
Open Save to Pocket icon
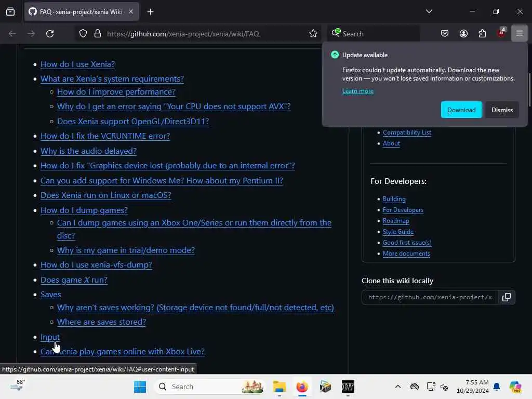pos(445,33)
